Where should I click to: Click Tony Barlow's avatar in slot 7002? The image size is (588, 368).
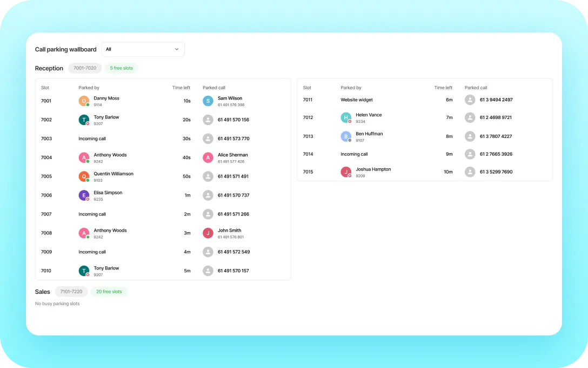84,120
